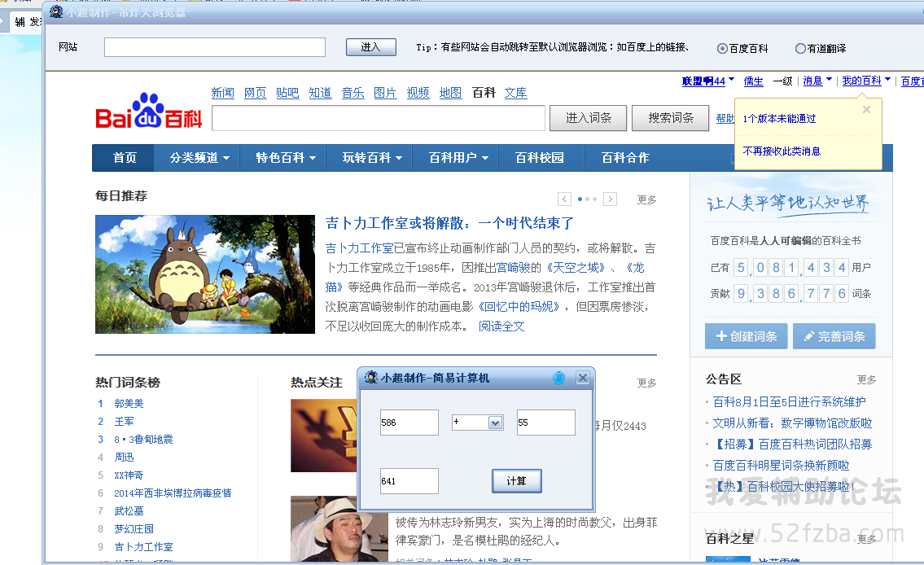Switch to Baidu 视频

pos(418,93)
